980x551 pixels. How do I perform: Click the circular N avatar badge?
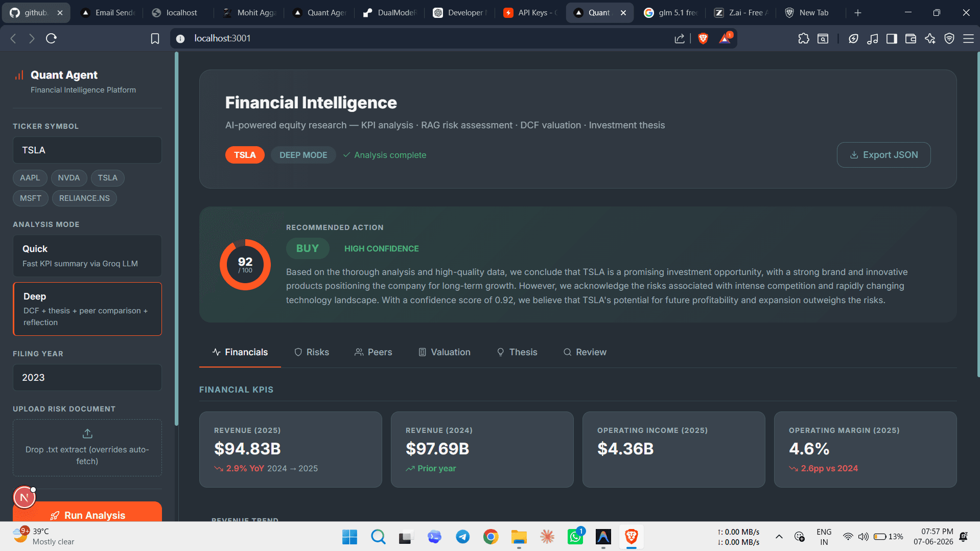(24, 497)
